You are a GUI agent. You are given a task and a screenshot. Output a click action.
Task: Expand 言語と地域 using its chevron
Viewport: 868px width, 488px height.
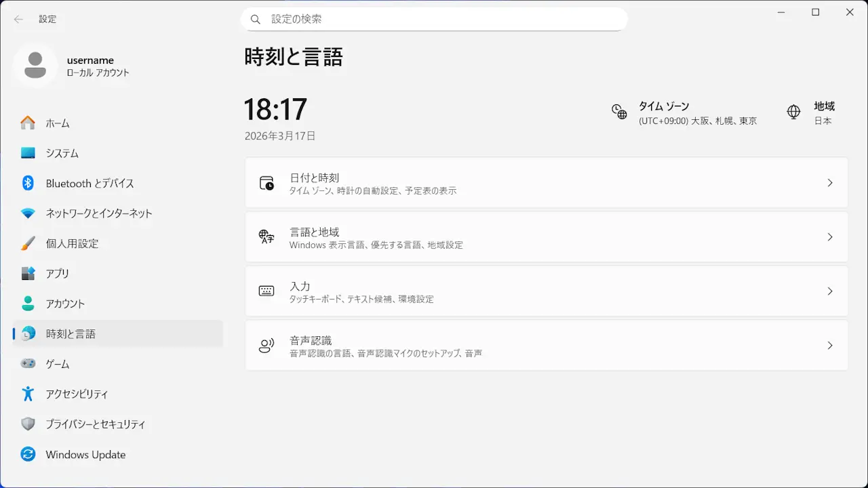pos(829,237)
